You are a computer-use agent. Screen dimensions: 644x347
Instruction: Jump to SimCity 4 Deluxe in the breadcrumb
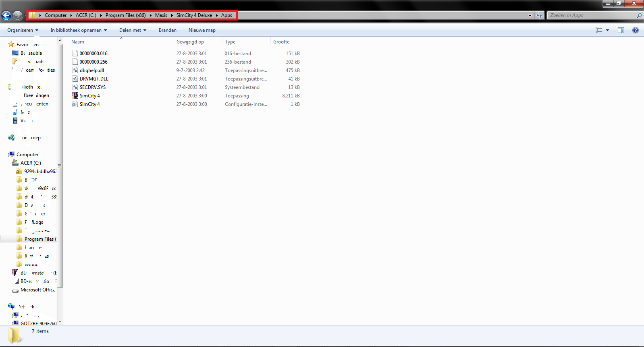(194, 15)
